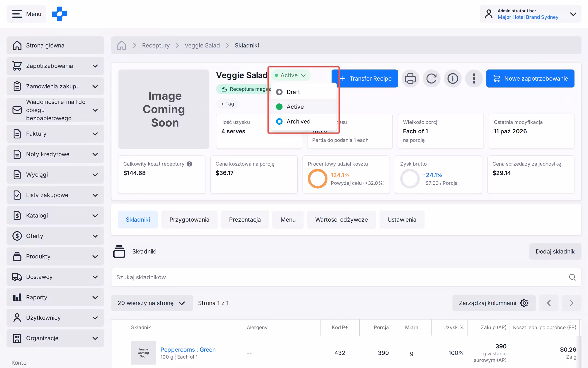Go to next page arrow
588x368 pixels.
[x=571, y=303]
